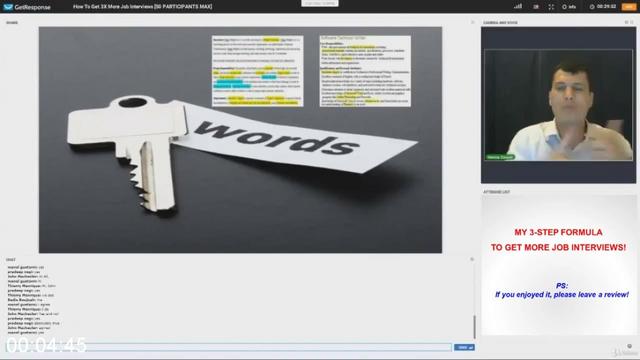640x360 pixels.
Task: Click 'please leave a review!' text
Action: [x=591, y=294]
